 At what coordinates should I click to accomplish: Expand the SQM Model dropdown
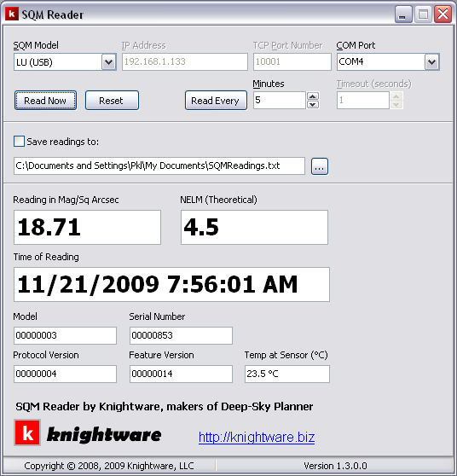coord(108,62)
